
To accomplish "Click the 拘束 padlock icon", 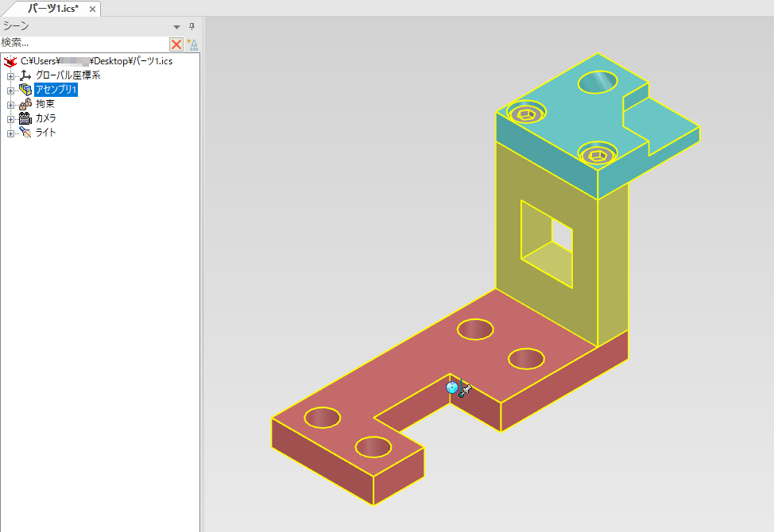I will pos(25,104).
